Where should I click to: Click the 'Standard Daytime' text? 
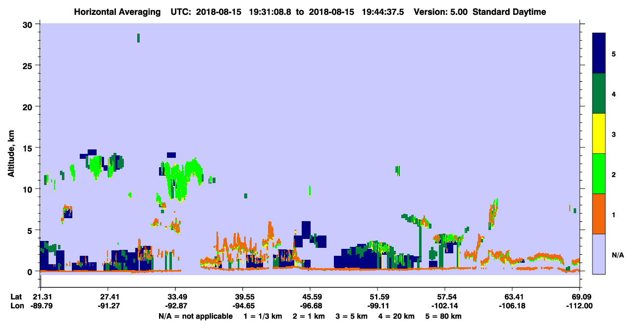click(509, 12)
